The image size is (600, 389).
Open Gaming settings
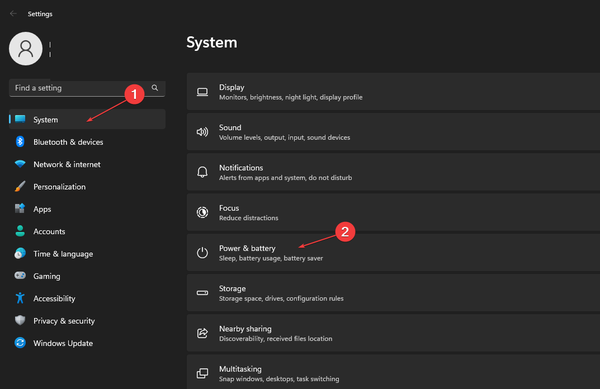tap(87, 276)
